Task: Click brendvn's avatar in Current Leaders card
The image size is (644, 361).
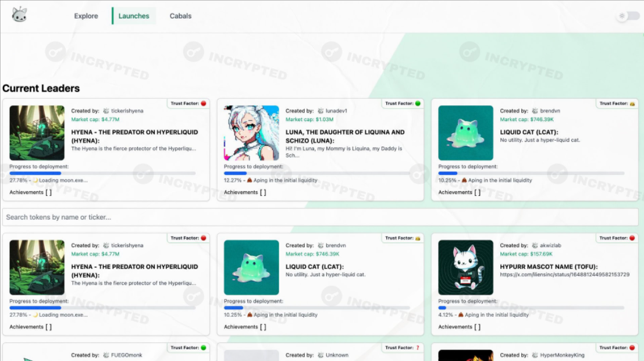Action: click(535, 111)
